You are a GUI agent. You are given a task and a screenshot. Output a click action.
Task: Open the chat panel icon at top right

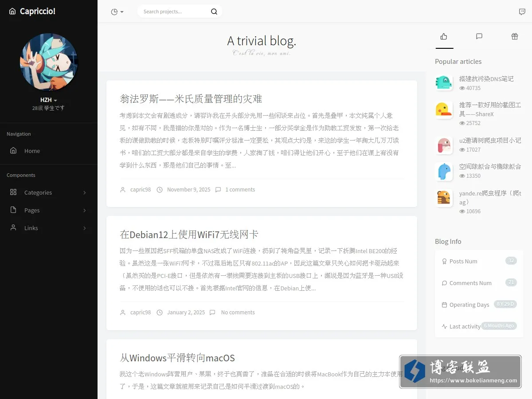coord(522,12)
